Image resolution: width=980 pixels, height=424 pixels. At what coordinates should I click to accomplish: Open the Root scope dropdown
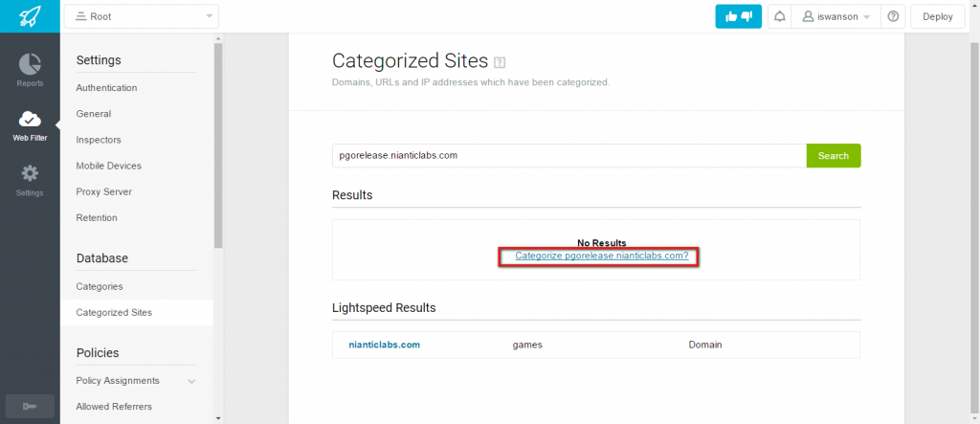tap(142, 17)
